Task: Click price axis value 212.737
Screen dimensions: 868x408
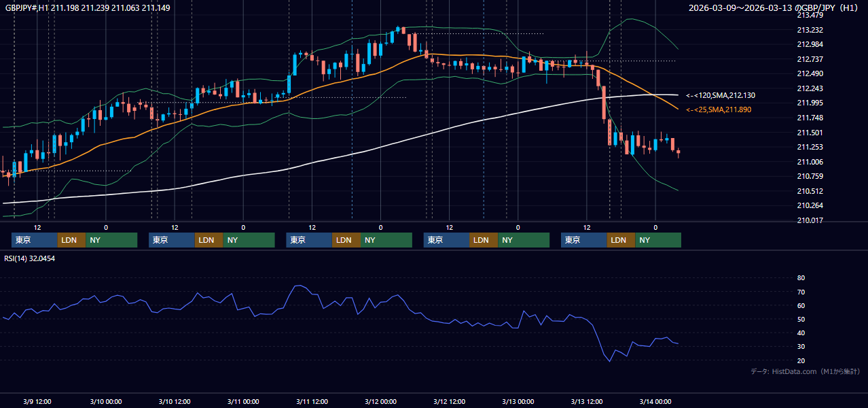Action: click(810, 59)
